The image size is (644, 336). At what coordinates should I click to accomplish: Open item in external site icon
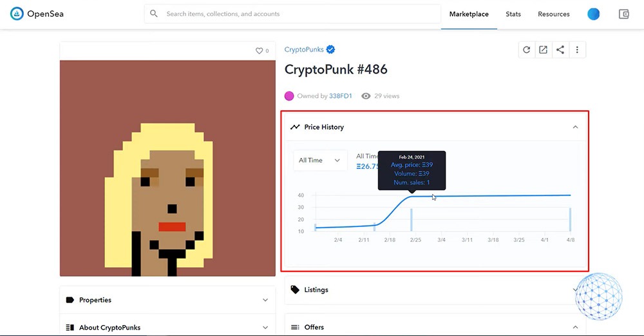[x=543, y=50]
